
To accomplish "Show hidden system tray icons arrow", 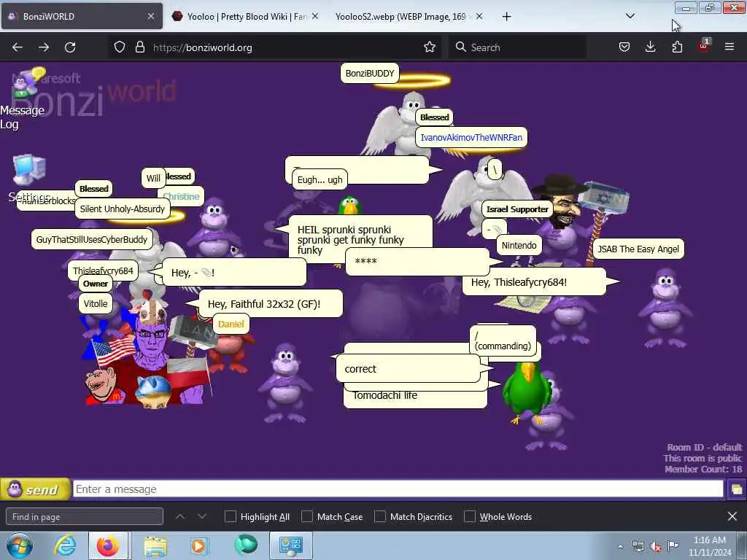I will point(620,546).
